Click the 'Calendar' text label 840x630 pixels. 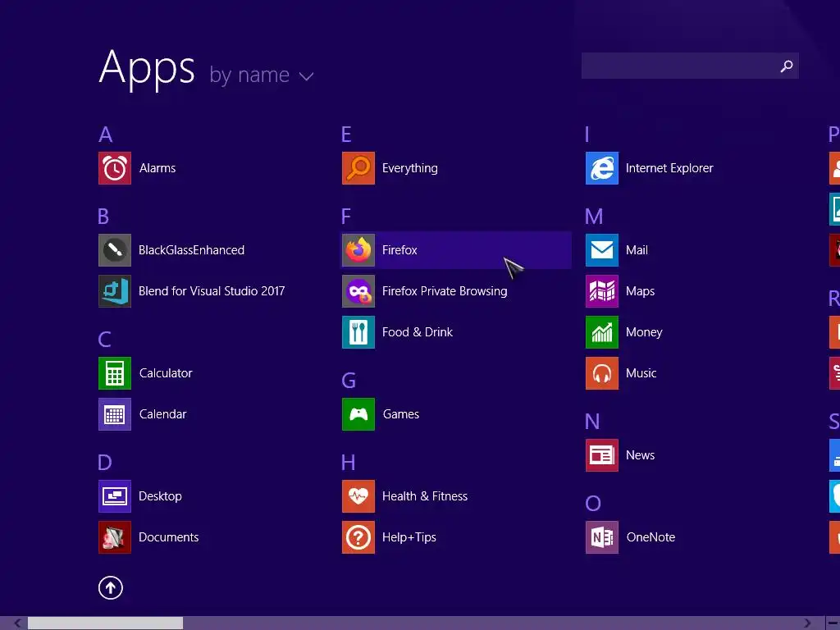coord(163,414)
